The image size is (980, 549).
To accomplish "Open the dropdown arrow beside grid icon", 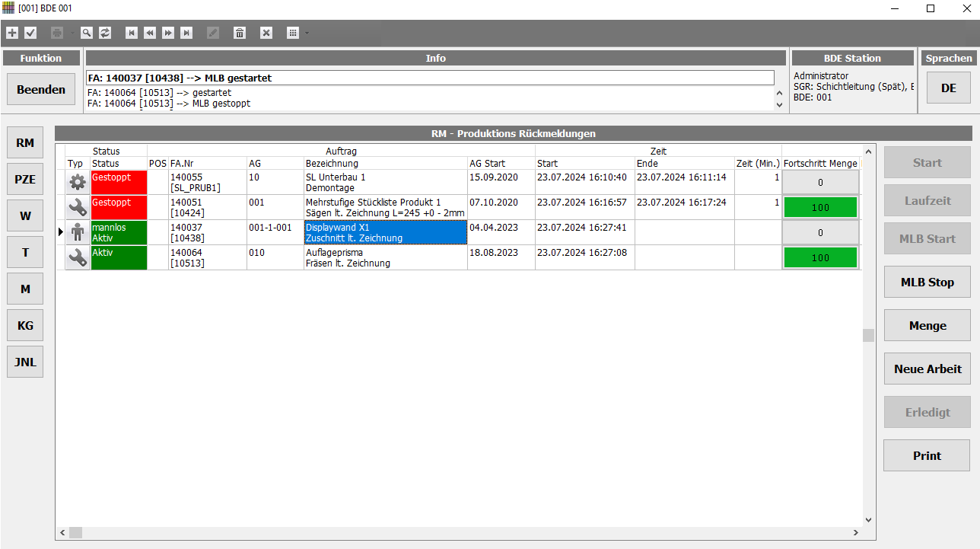I will (307, 33).
